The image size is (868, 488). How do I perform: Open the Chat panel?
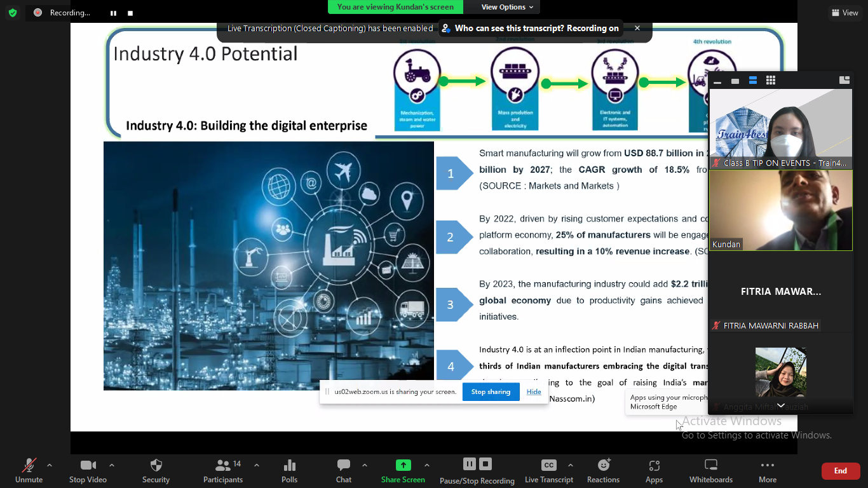[x=344, y=466]
